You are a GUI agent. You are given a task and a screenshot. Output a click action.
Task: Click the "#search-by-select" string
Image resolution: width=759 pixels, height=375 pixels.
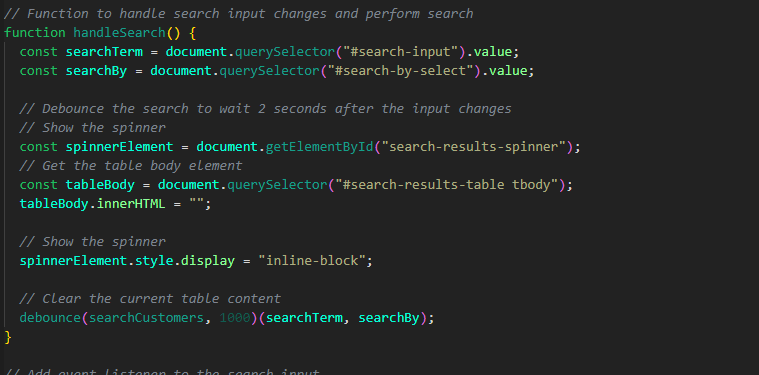tap(401, 71)
